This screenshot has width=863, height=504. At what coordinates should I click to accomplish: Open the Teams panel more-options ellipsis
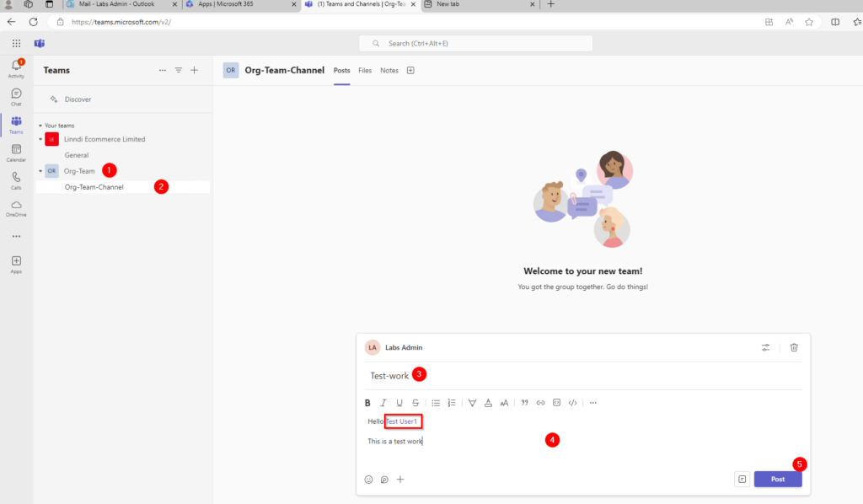[163, 71]
